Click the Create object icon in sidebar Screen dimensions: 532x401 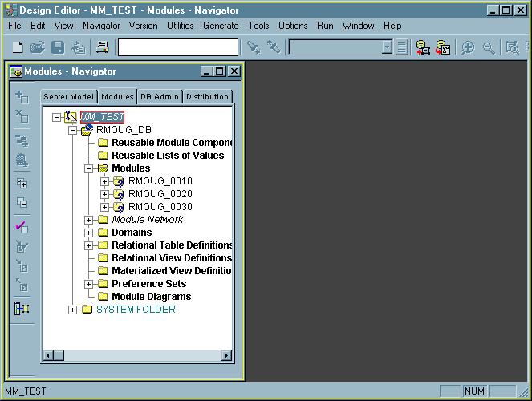22,96
